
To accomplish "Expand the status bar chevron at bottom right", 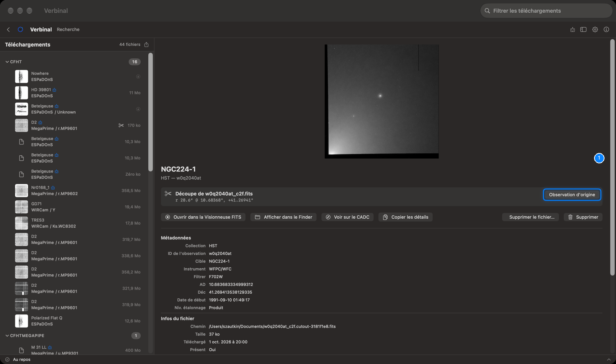I will tap(609, 359).
